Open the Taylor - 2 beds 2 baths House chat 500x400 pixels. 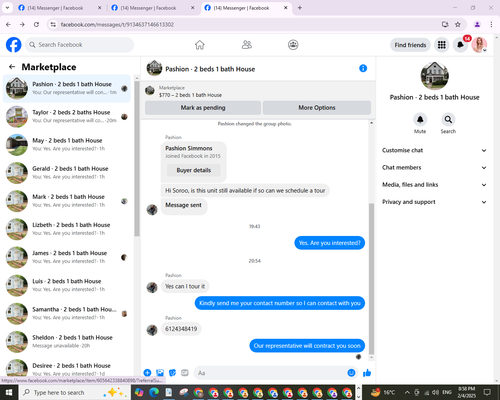pos(67,116)
